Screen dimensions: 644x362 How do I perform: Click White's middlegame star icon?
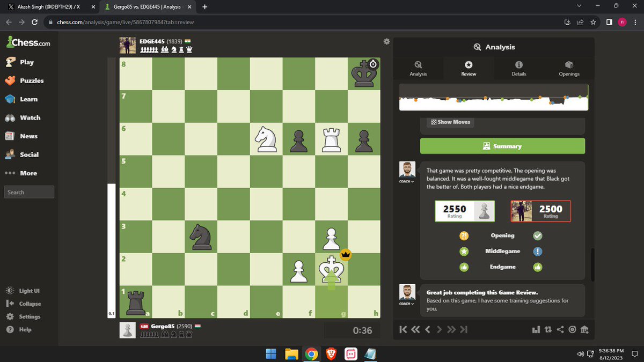coord(464,251)
